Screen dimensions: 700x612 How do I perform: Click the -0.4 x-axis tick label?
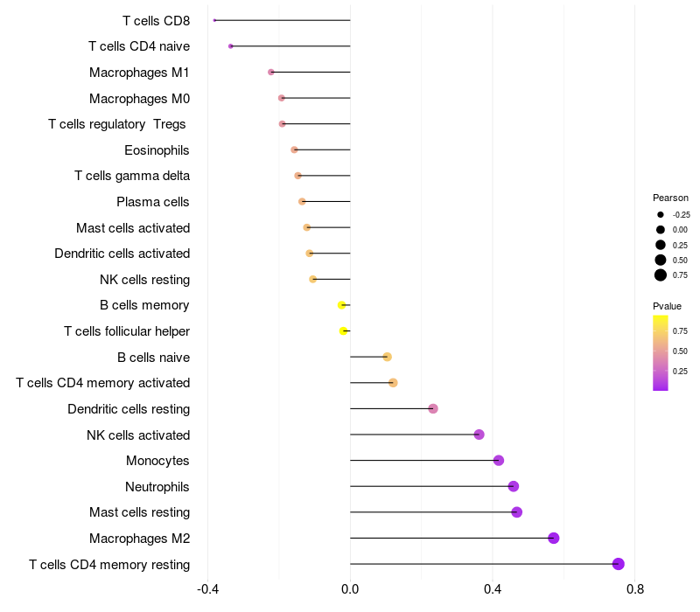[x=207, y=590]
